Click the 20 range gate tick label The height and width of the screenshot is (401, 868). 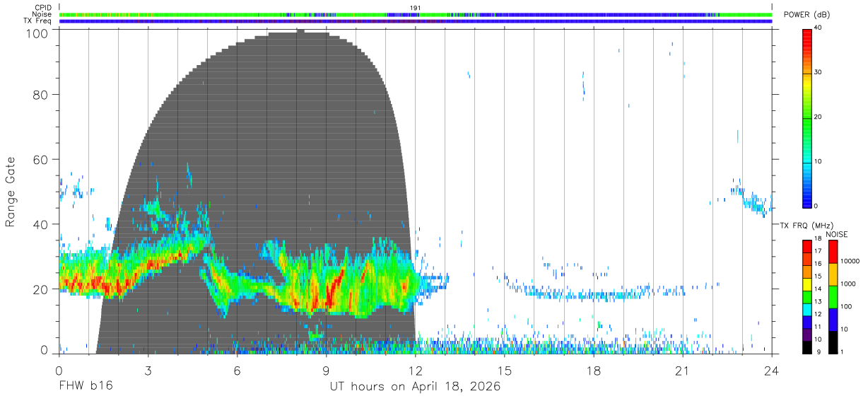pyautogui.click(x=41, y=289)
